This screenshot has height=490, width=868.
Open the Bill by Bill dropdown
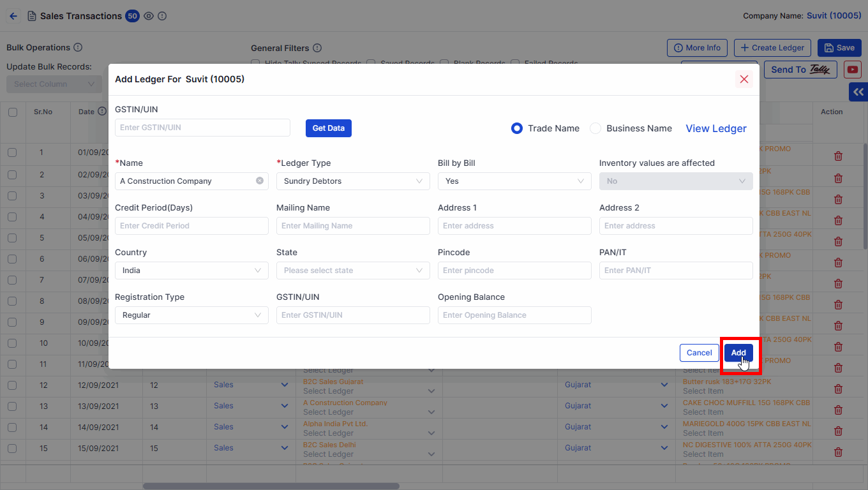point(514,181)
